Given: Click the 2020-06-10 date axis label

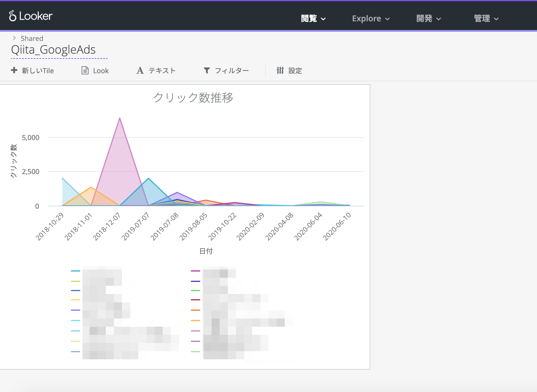Looking at the screenshot, I should coord(337,227).
